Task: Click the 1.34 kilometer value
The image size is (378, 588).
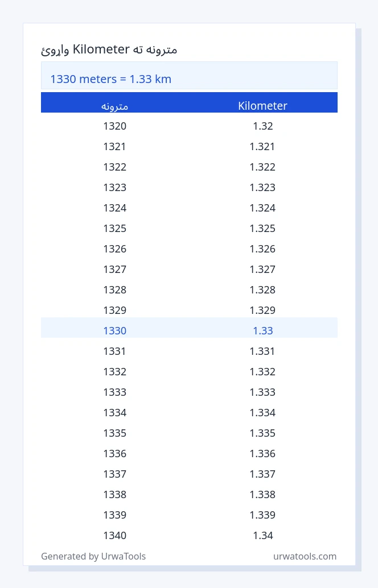Action: tap(263, 535)
